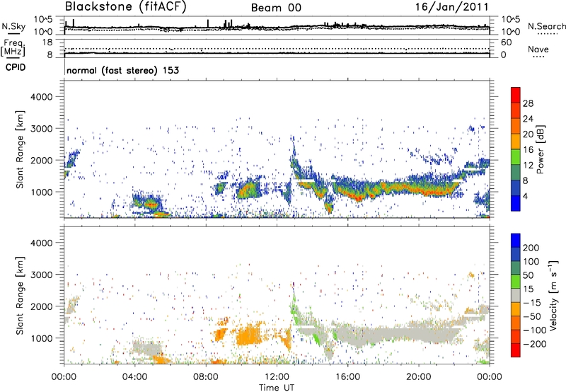
Task: Click the "04:00" time tick label
Action: pos(134,377)
